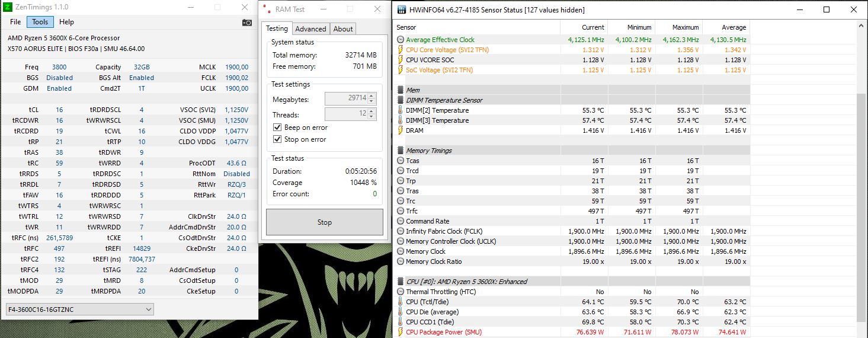Click the HWiNFO64 title bar icon
The image size is (868, 338).
coord(402,9)
